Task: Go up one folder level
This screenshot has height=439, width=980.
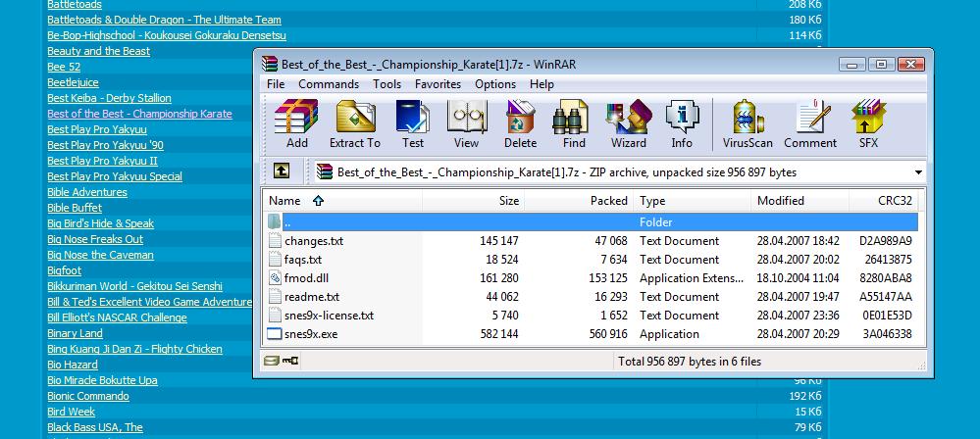Action: click(x=282, y=171)
